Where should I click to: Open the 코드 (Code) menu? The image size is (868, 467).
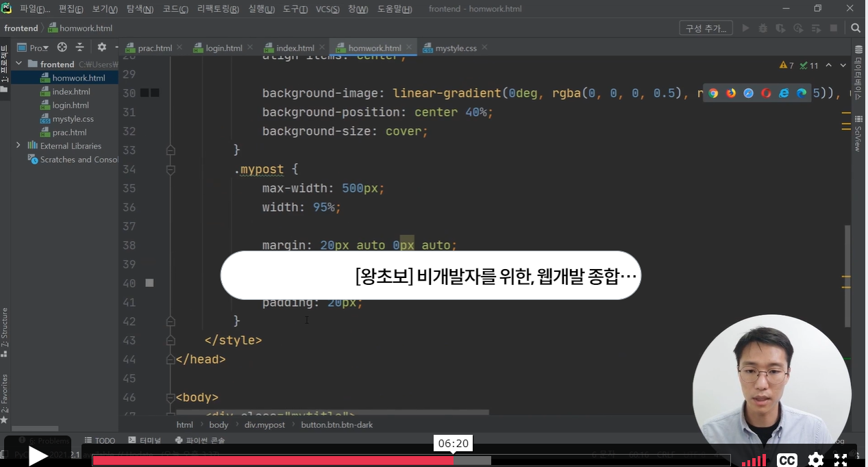[x=175, y=9]
